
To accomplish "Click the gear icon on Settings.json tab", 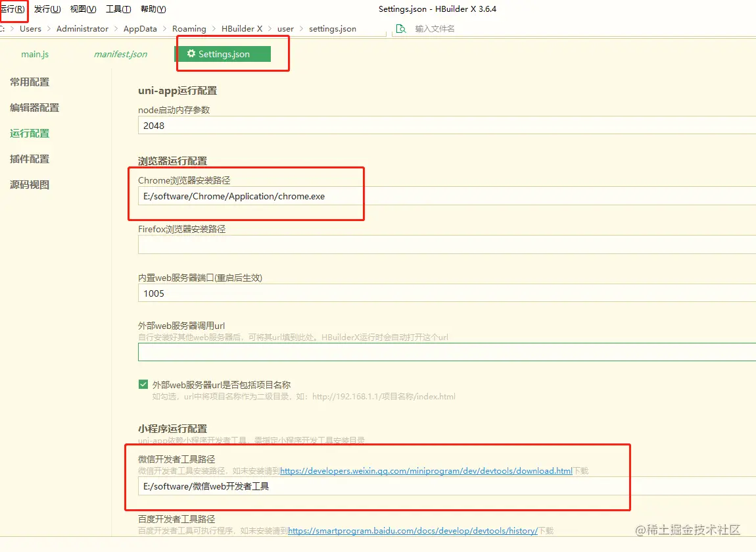I will (191, 53).
